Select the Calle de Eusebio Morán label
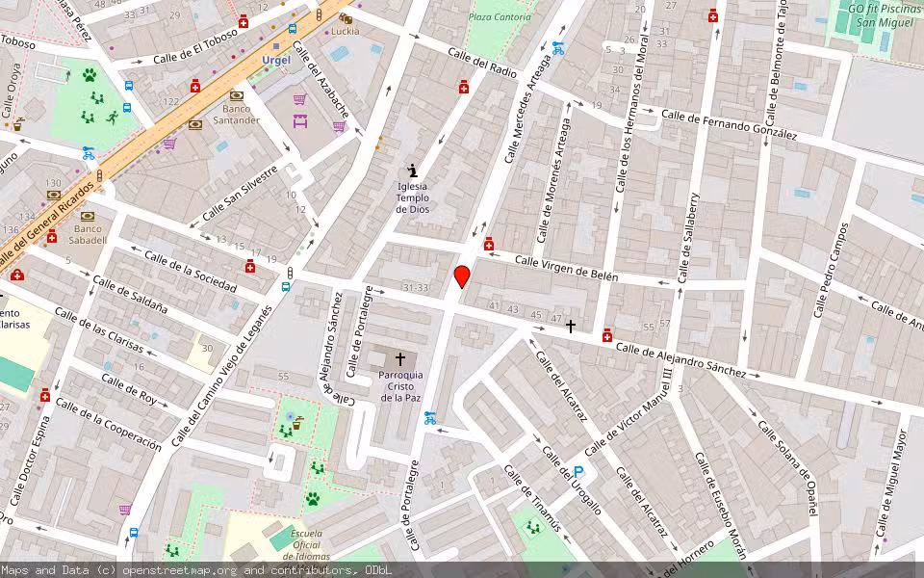 click(x=720, y=506)
